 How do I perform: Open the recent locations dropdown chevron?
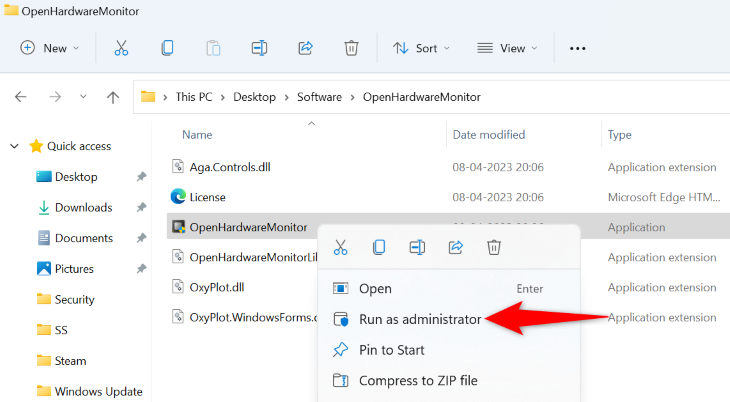point(83,97)
